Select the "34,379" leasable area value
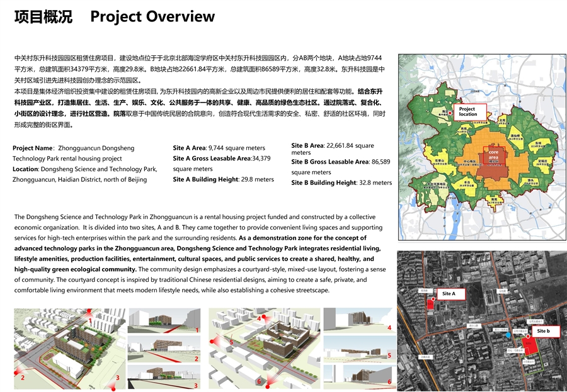Viewport: 567px width, 392px height. click(x=261, y=158)
